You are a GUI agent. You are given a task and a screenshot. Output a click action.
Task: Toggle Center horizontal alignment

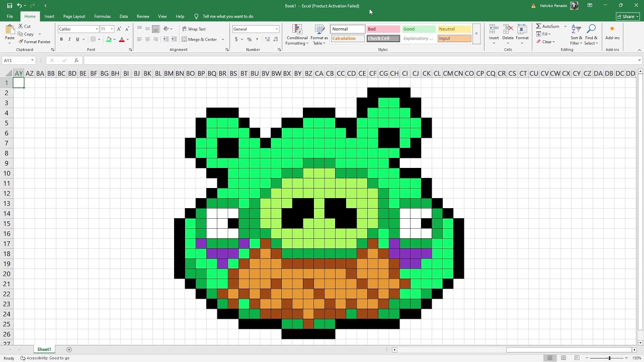pyautogui.click(x=147, y=39)
